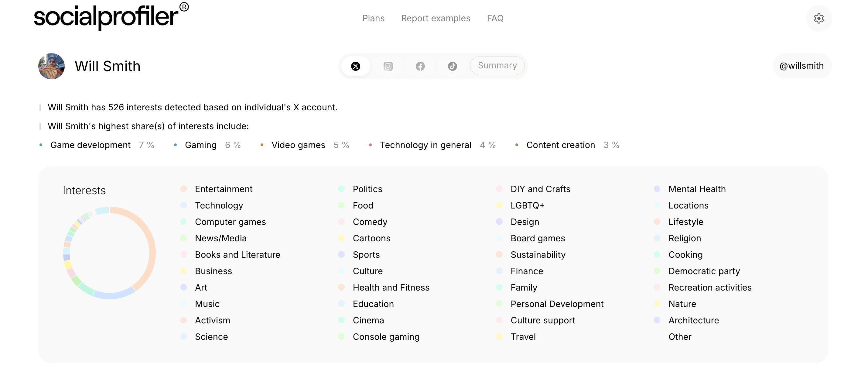Switch to the Facebook icon tab

pyautogui.click(x=420, y=66)
